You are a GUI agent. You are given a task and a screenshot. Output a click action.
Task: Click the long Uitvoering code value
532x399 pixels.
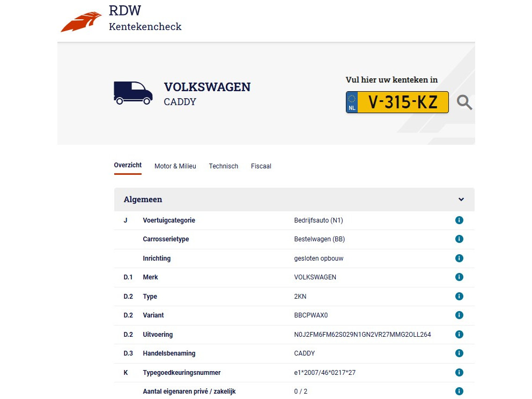click(363, 335)
